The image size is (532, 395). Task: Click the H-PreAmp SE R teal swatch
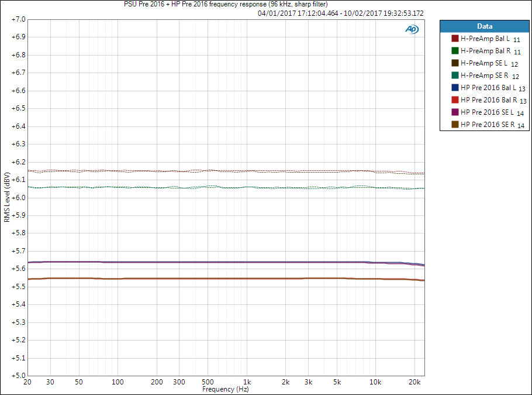coord(455,75)
